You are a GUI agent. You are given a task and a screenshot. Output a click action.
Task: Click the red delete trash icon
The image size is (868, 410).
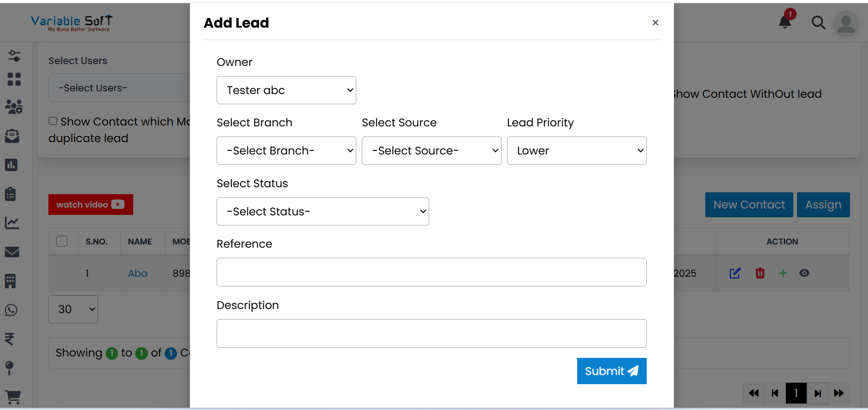coord(760,273)
